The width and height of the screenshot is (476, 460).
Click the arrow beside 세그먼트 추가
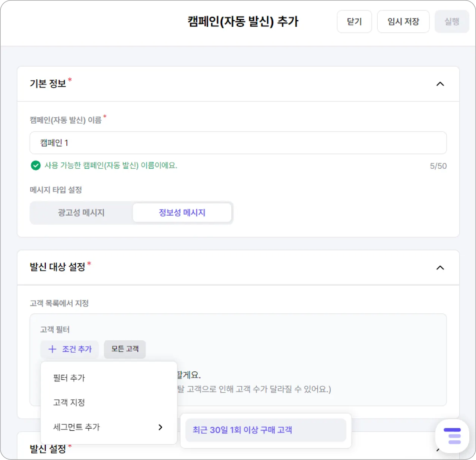(x=160, y=427)
